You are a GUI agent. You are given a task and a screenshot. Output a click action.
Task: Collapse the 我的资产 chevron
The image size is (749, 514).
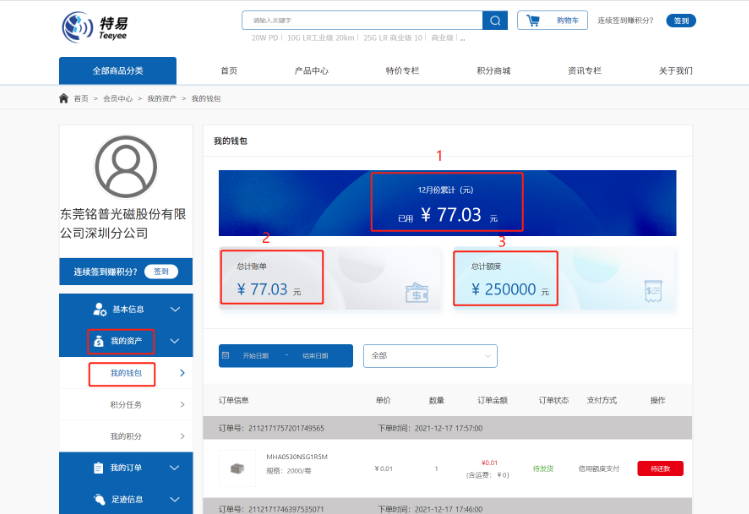click(175, 341)
